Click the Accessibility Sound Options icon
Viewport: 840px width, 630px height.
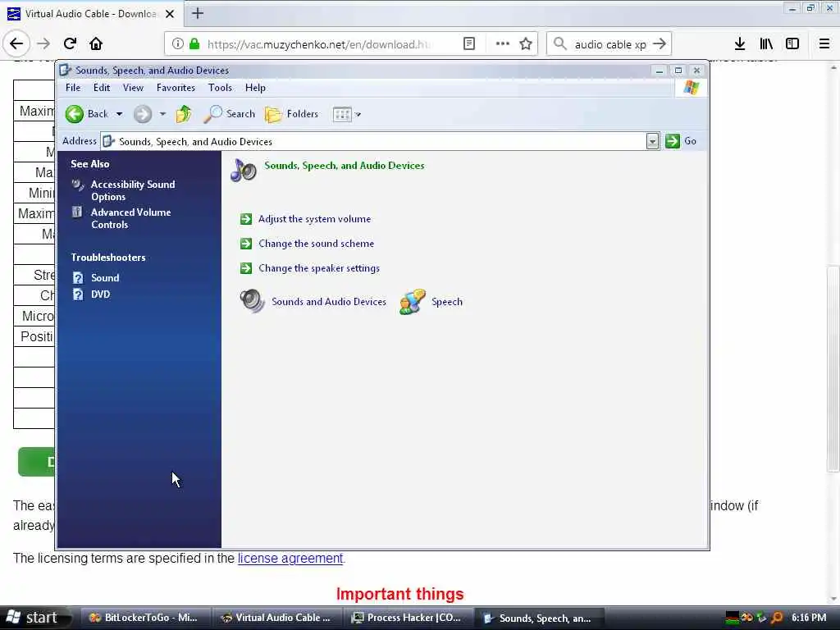point(78,185)
